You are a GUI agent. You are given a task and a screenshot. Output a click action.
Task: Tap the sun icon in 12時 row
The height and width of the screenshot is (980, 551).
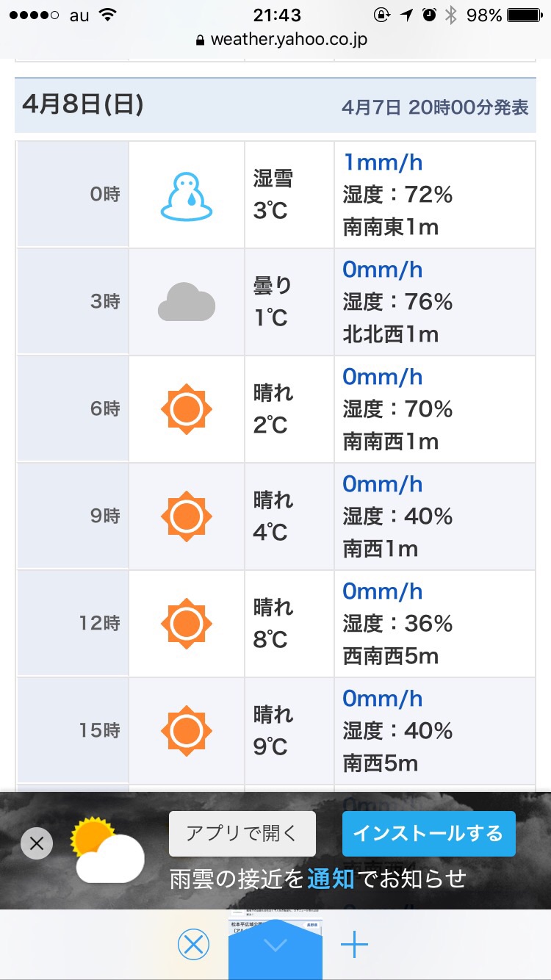tap(187, 624)
